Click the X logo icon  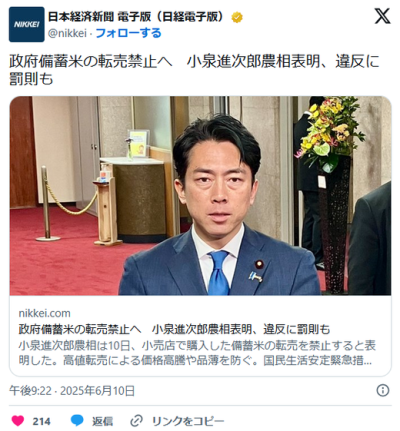382,15
